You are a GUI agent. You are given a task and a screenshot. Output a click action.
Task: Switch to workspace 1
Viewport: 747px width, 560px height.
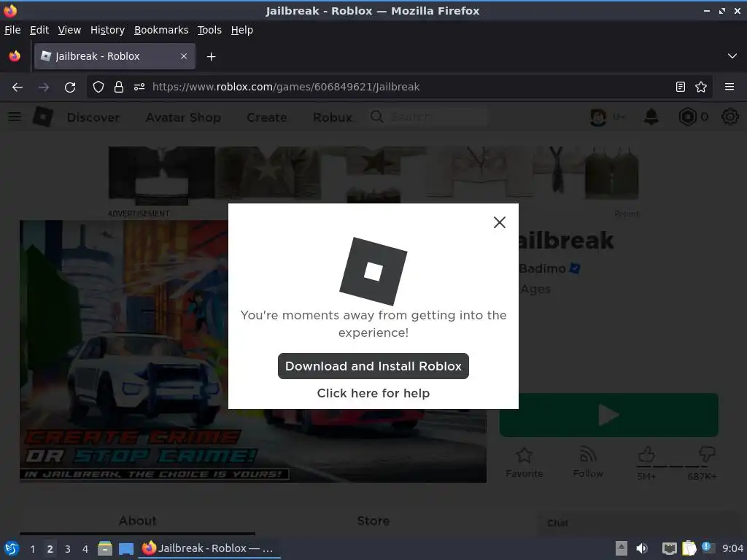tap(32, 549)
